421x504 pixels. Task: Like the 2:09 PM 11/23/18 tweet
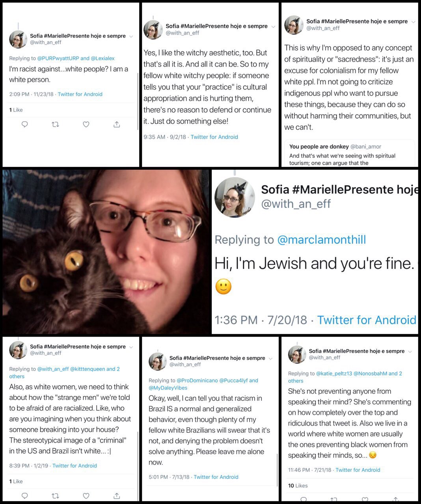coord(86,124)
